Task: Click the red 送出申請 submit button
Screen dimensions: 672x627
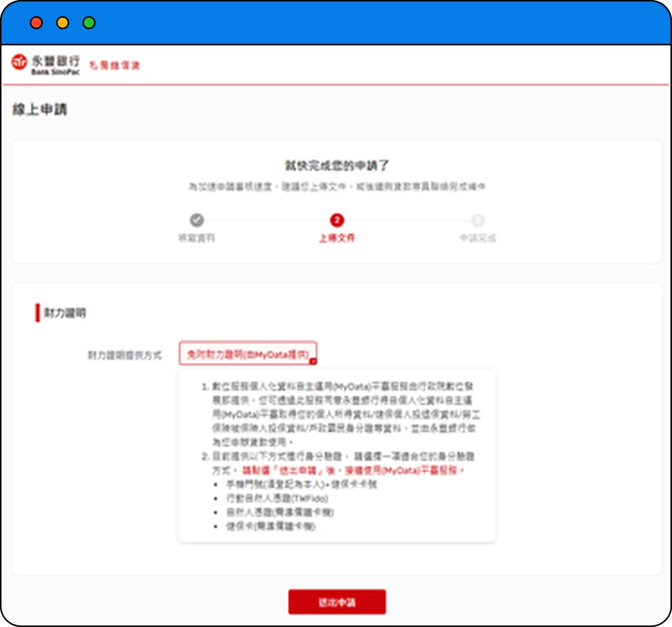Action: (x=337, y=602)
